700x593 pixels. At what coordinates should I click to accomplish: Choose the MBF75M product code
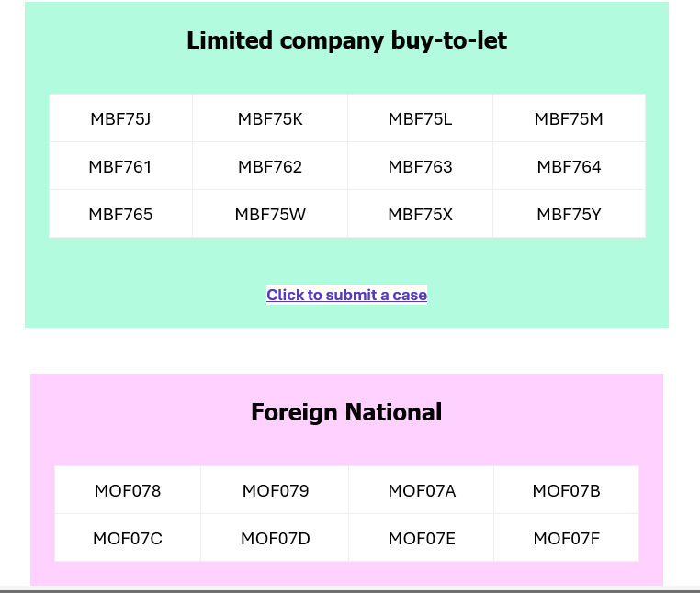(x=569, y=118)
